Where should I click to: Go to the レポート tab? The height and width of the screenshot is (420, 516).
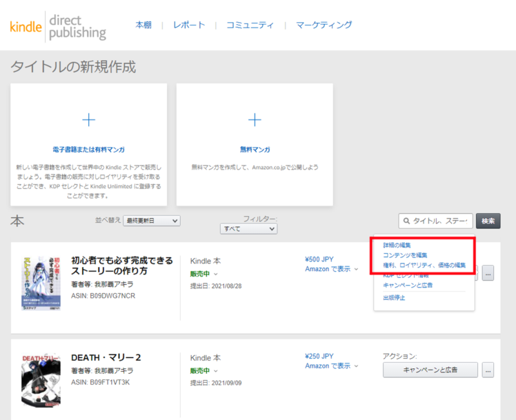pyautogui.click(x=189, y=25)
